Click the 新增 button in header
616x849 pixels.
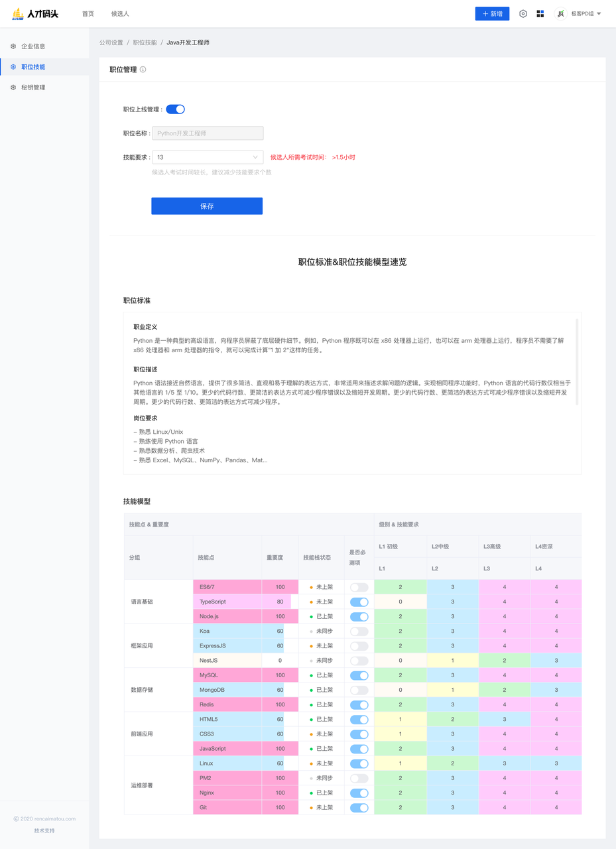pyautogui.click(x=492, y=14)
